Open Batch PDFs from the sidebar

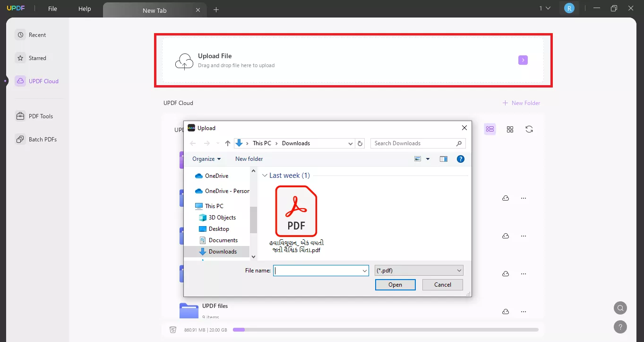coord(42,139)
